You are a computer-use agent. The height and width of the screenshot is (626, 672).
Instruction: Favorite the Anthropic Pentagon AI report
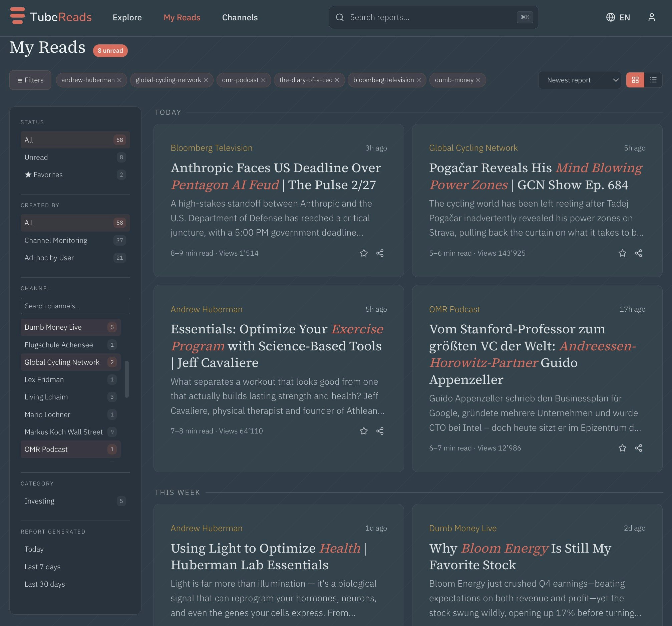364,253
